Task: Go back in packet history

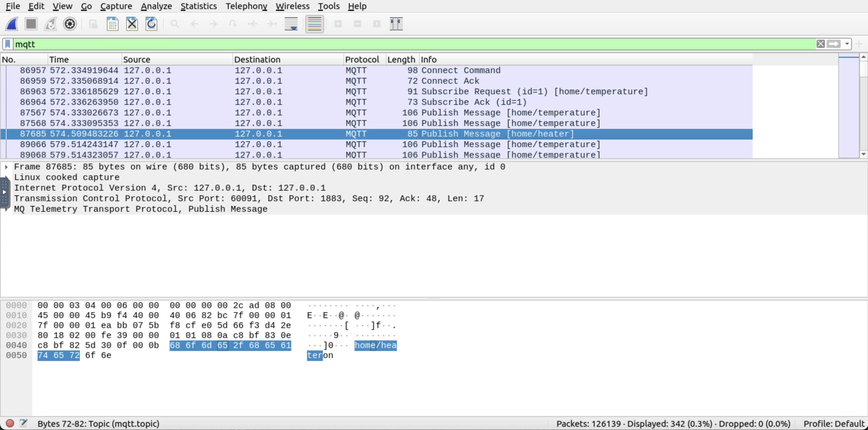Action: (194, 24)
